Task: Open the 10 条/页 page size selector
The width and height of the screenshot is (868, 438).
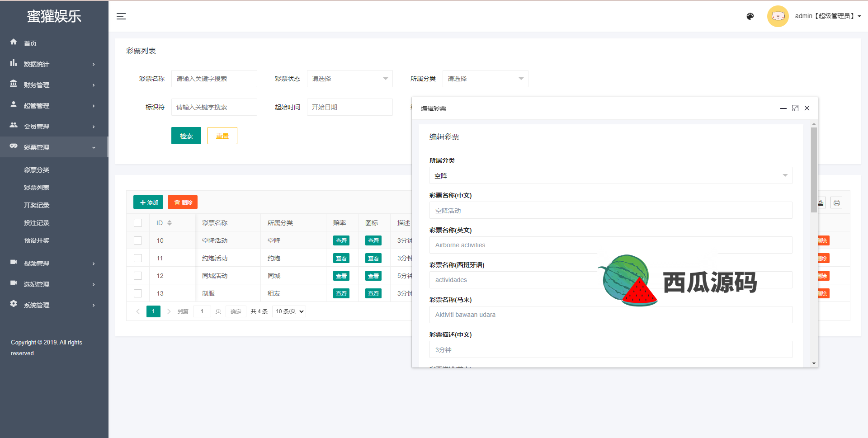Action: coord(289,311)
